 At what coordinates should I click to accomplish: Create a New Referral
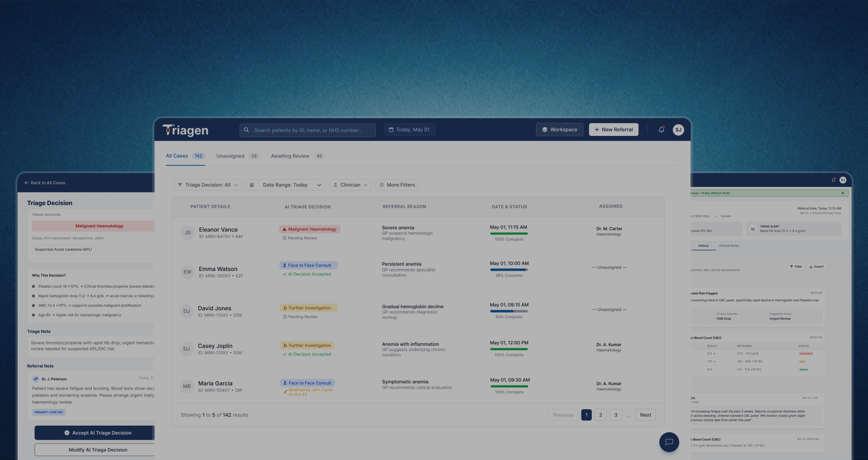pos(613,129)
